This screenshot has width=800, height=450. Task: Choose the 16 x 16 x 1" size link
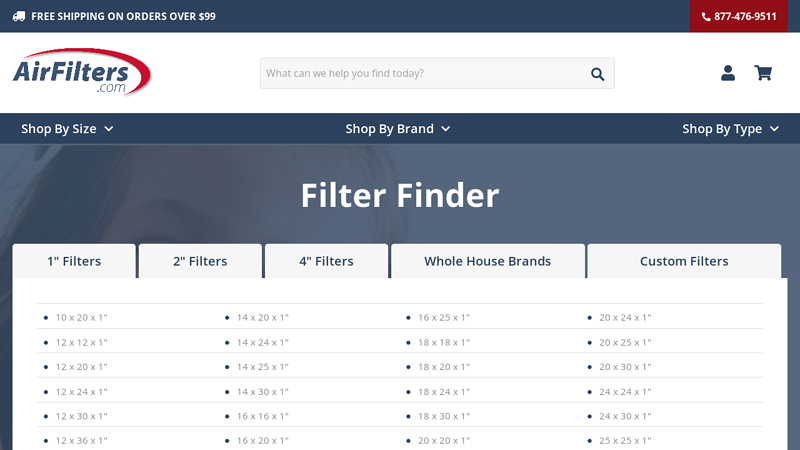263,416
